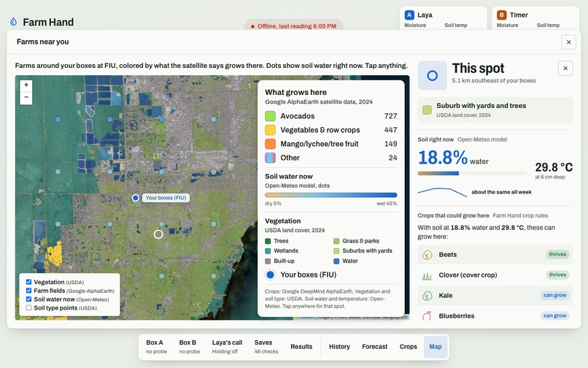Close the Farms near you dialog
Viewport: 588px width, 368px height.
coord(568,42)
